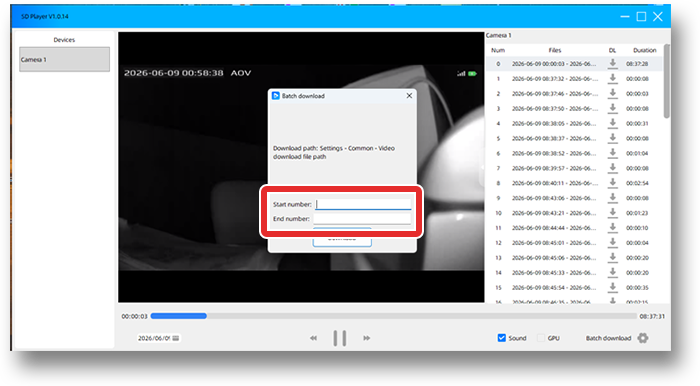Image resolution: width=700 pixels, height=386 pixels.
Task: Click the file list vertical scrollbar
Action: [x=667, y=81]
